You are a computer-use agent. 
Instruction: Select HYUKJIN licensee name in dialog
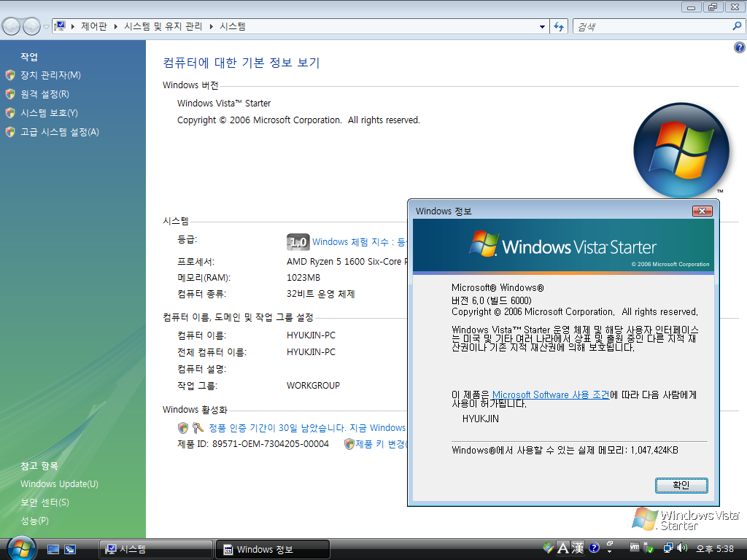pos(481,419)
